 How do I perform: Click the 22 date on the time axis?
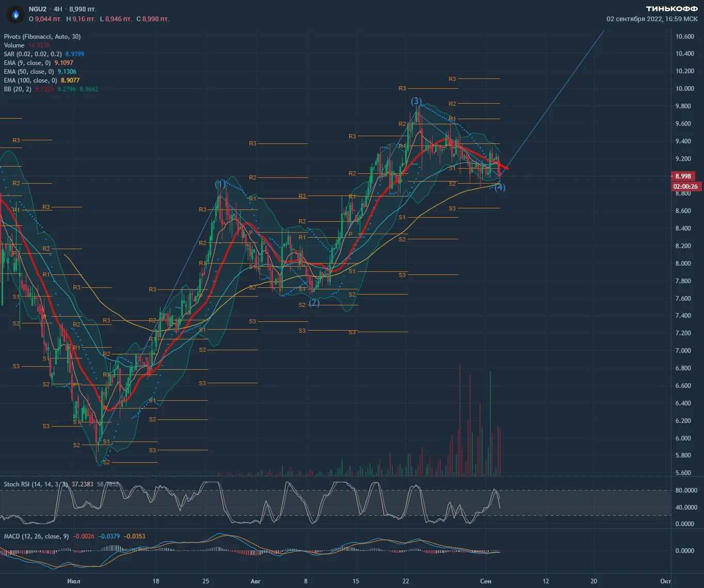[x=406, y=581]
